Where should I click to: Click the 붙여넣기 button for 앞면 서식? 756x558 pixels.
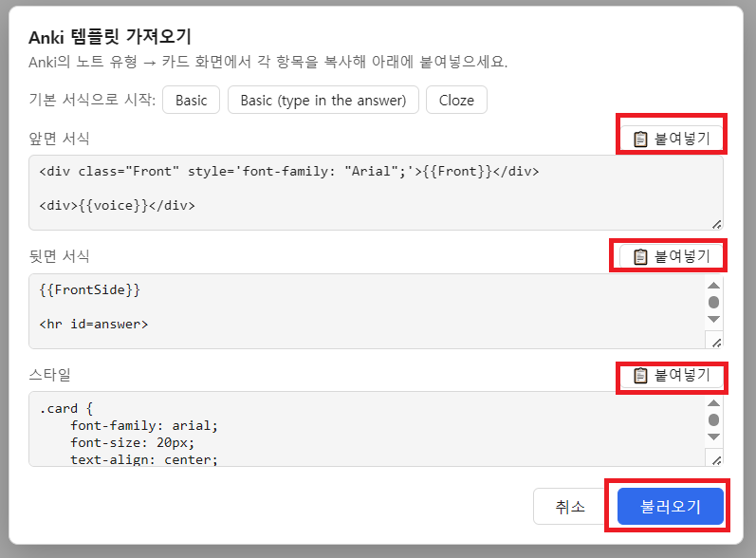[672, 139]
